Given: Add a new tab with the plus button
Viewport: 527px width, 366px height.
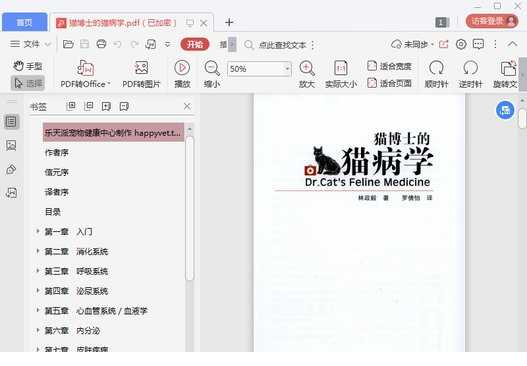Looking at the screenshot, I should click(229, 23).
